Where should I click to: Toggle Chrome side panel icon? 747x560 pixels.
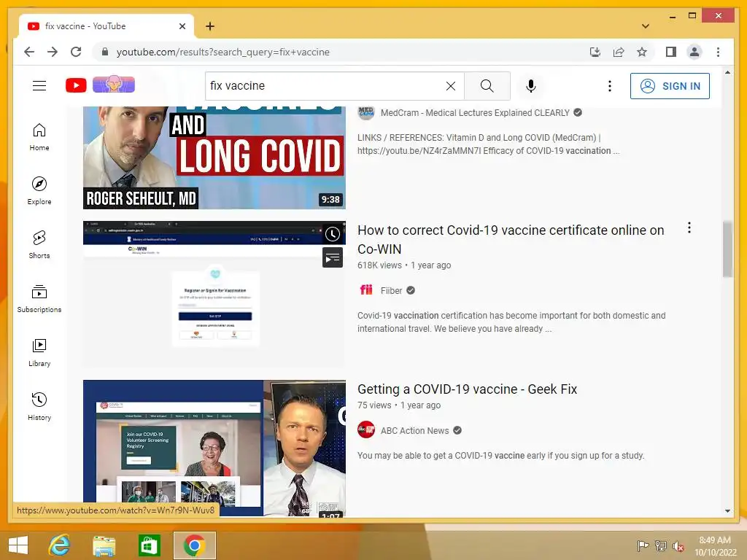[x=671, y=52]
